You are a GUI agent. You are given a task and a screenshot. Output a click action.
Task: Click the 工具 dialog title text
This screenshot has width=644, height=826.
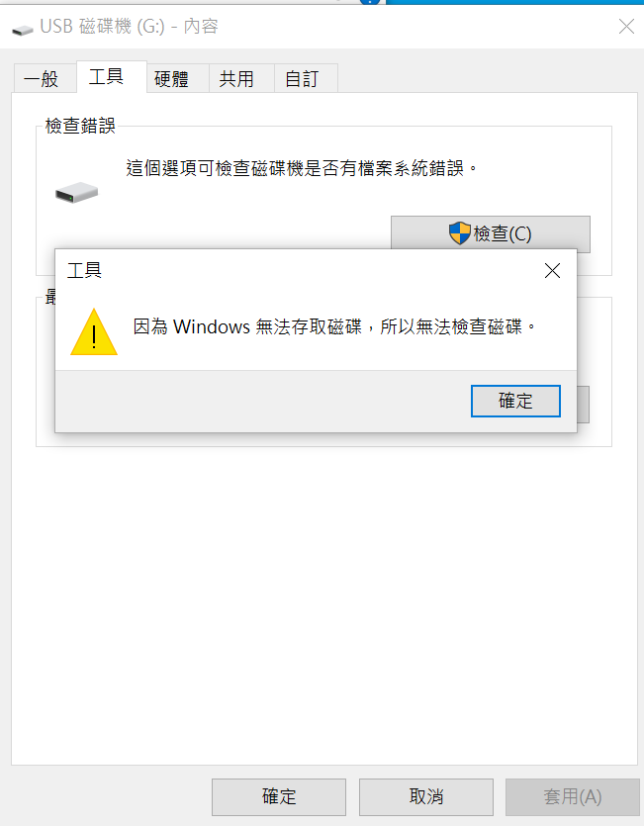(84, 270)
